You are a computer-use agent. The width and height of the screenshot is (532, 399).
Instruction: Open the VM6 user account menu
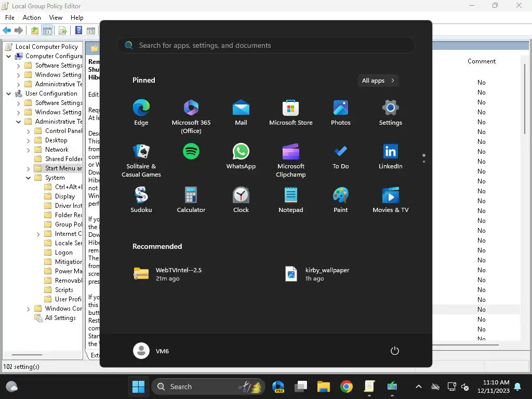click(x=151, y=351)
